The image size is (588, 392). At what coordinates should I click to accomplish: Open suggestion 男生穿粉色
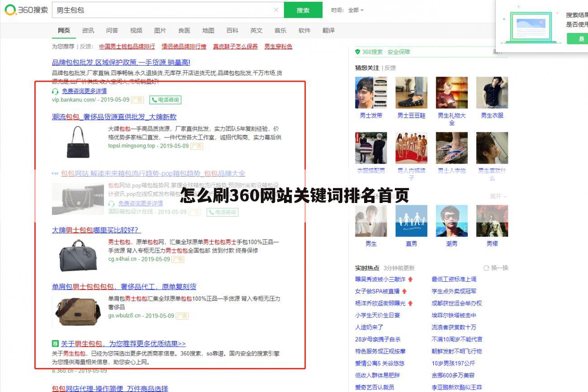(x=278, y=46)
